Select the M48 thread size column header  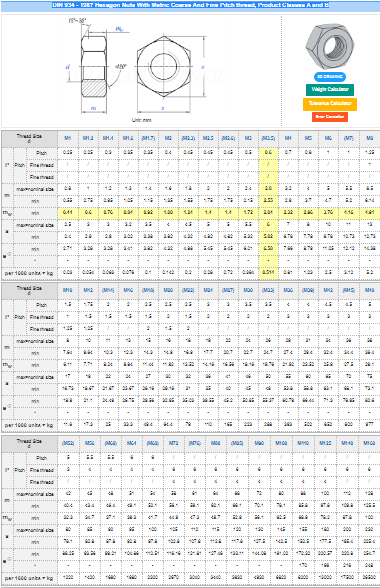[369, 290]
